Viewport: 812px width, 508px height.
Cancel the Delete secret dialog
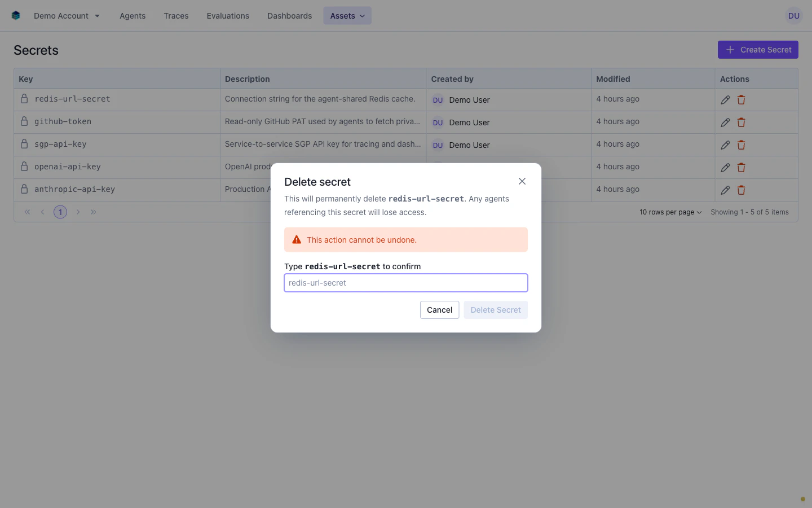439,310
